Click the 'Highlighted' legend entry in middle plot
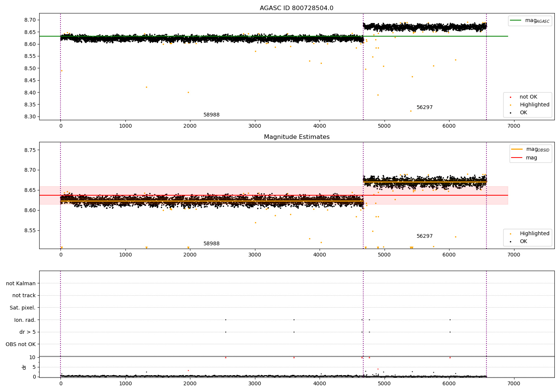This screenshot has height=392, width=560. click(529, 234)
